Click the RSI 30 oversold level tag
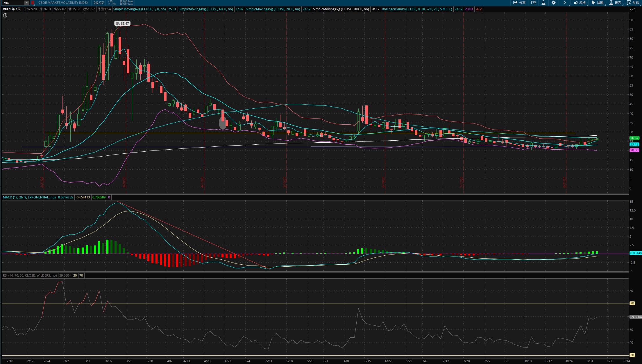Screen dimensions: 642x364 632,355
